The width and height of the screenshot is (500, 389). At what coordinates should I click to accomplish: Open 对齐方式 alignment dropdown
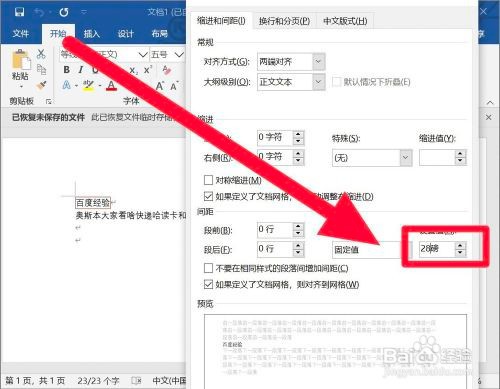click(318, 62)
